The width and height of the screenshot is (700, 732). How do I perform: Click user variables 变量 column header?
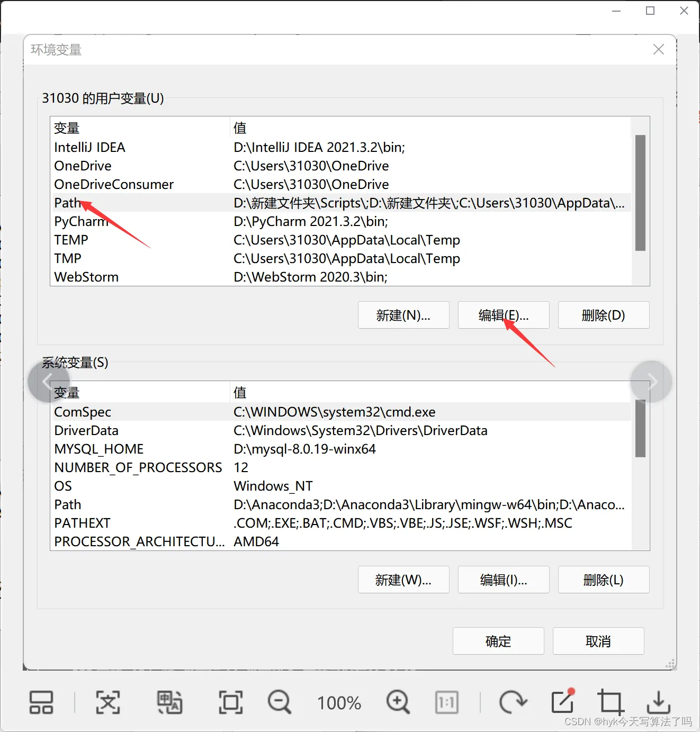coord(140,128)
